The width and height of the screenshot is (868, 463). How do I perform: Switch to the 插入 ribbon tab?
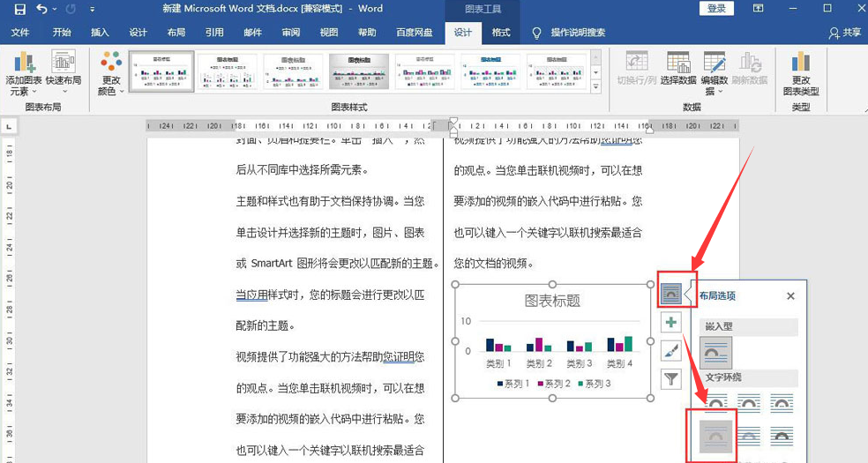[x=100, y=33]
